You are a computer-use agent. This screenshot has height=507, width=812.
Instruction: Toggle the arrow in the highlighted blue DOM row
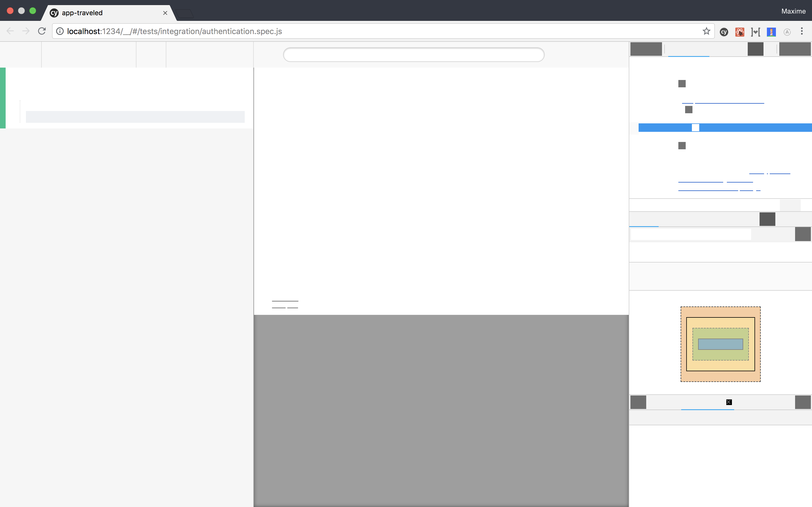click(x=695, y=127)
